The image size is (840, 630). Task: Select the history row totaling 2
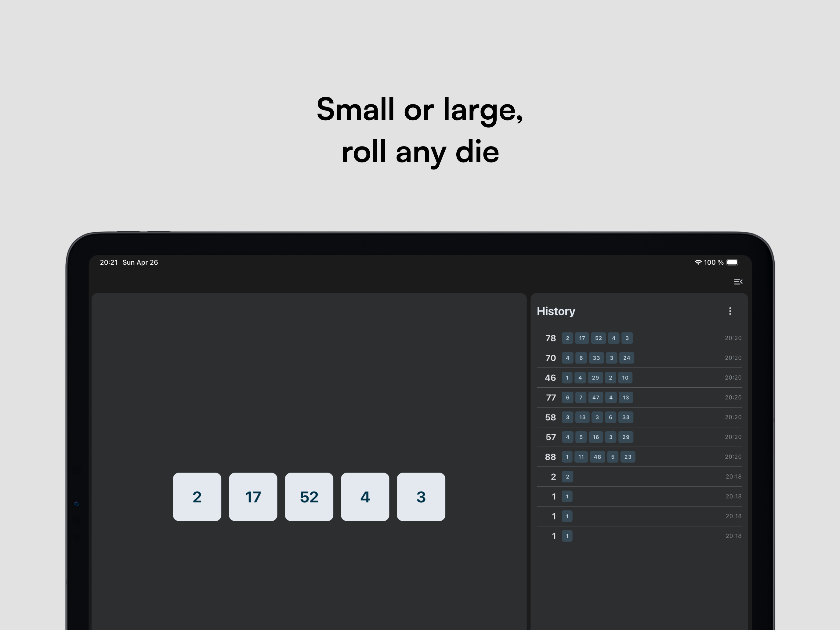(639, 476)
